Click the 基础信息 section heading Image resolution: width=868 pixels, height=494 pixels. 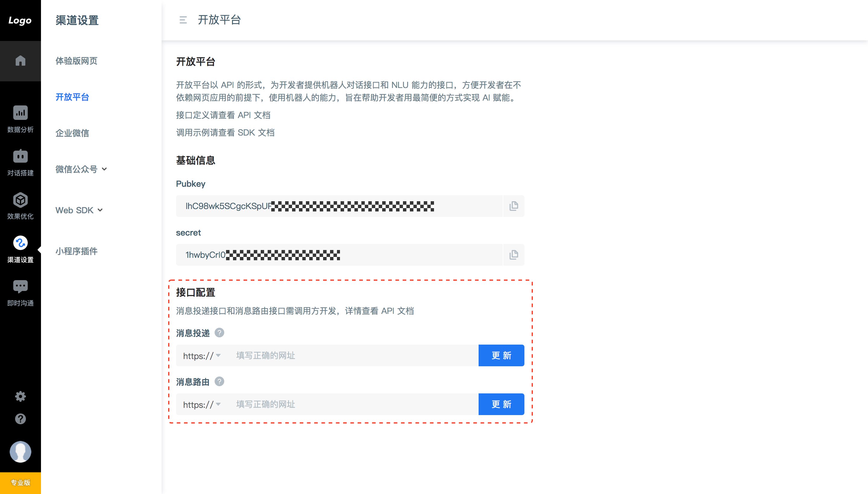tap(196, 160)
